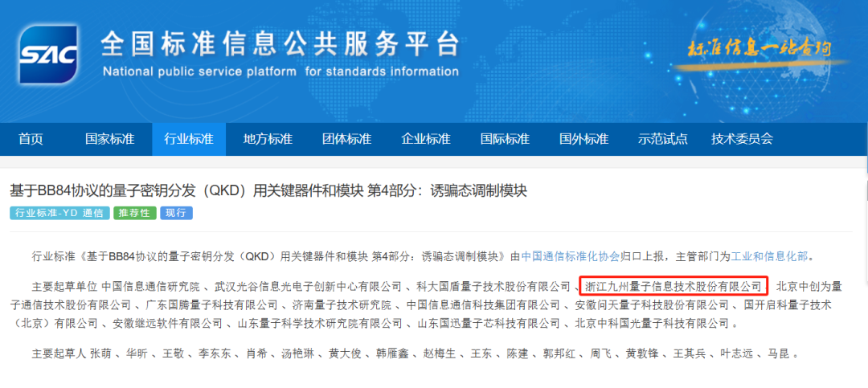Open the 国家标准 navigation tab
Screen dimensions: 868x388
(109, 139)
